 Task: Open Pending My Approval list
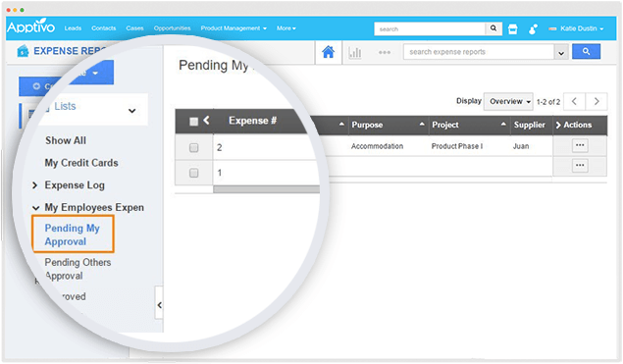click(x=73, y=234)
